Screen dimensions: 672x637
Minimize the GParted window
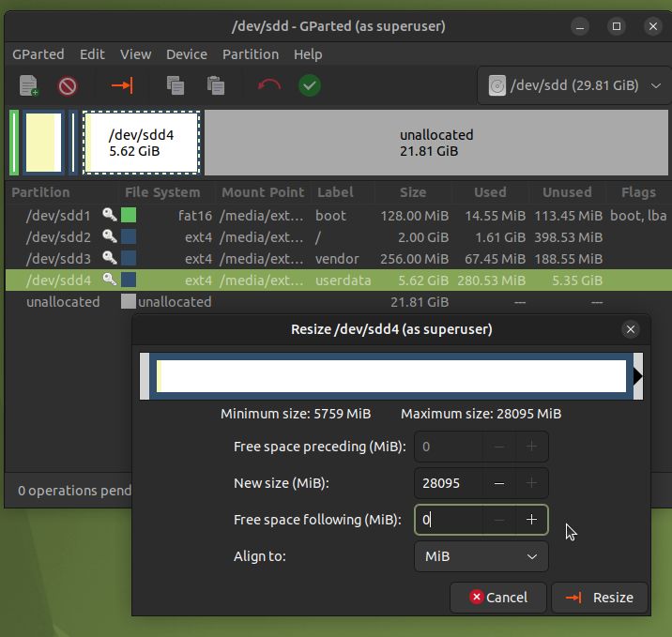(x=580, y=26)
